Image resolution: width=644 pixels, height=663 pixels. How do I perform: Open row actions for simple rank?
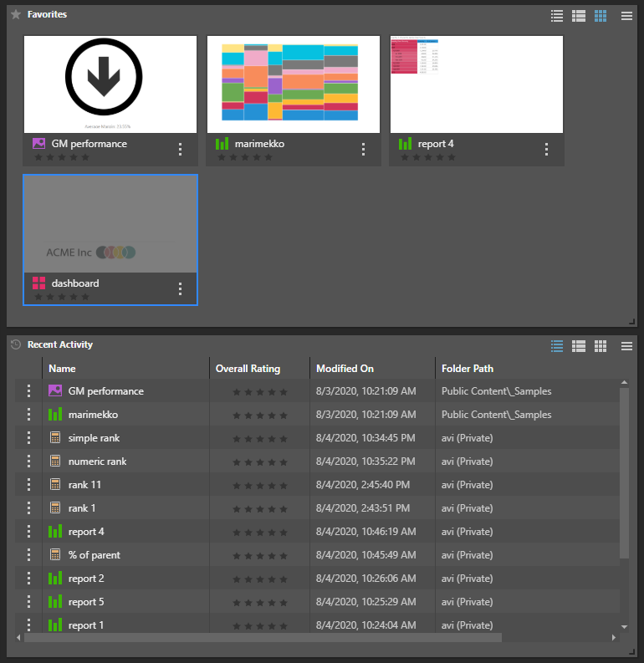coord(28,438)
